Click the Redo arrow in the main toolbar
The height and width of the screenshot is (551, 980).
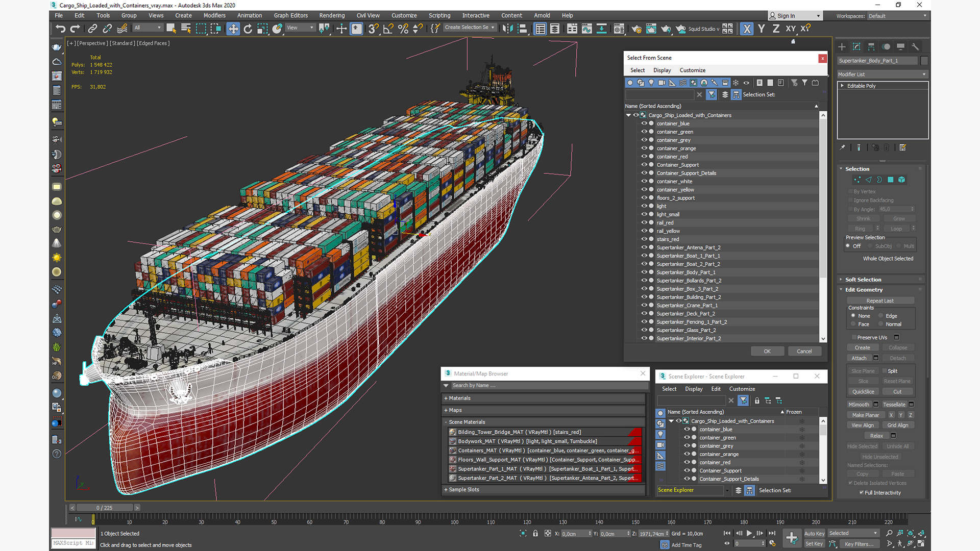coord(75,29)
